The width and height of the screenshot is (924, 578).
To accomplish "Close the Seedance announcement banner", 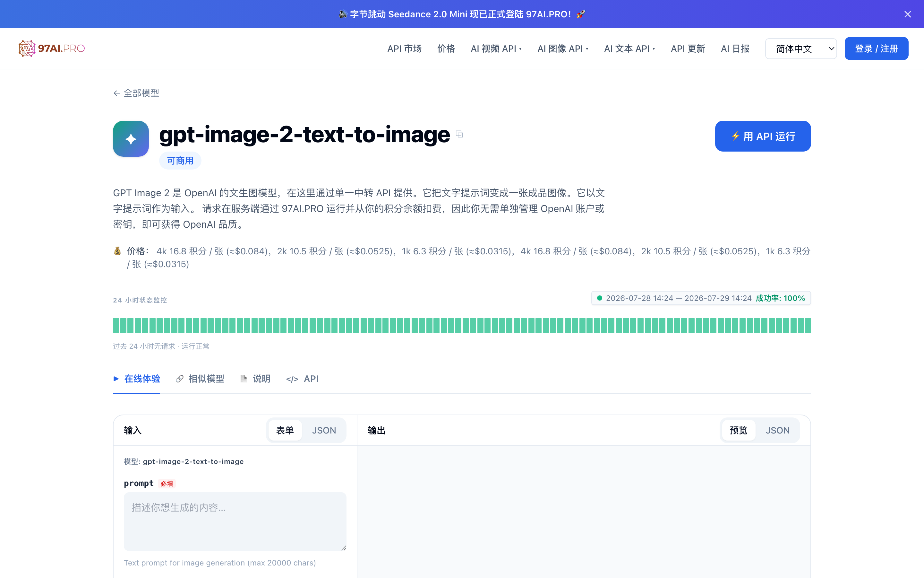I will [908, 14].
